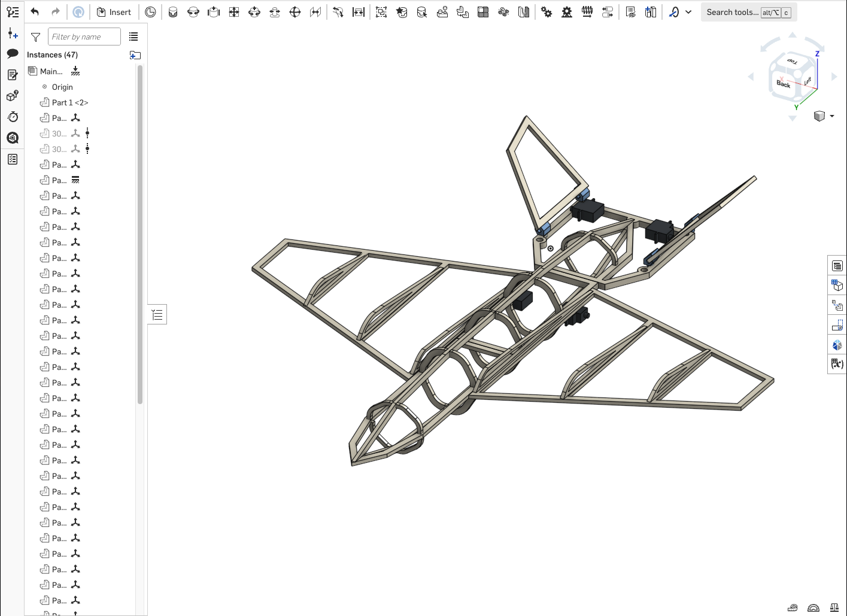847x616 pixels.
Task: Click the fixed icon on the Main row
Action: [75, 71]
